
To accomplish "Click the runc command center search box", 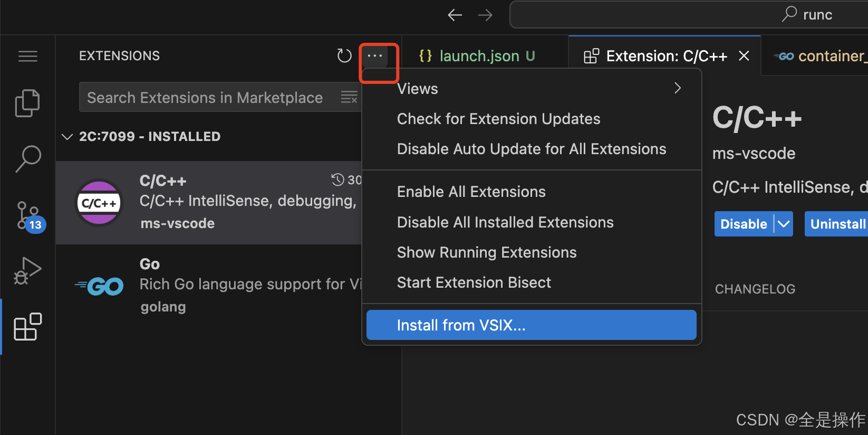I will tap(689, 15).
